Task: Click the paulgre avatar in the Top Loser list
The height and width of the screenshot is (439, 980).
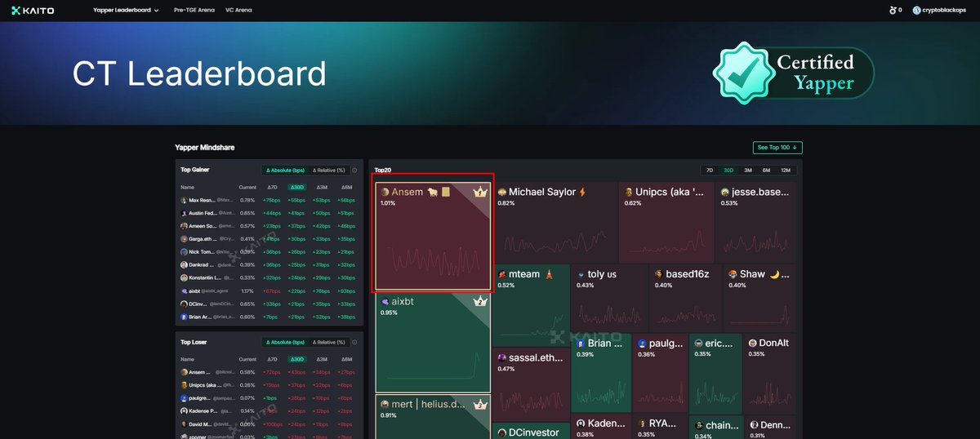Action: coord(184,397)
